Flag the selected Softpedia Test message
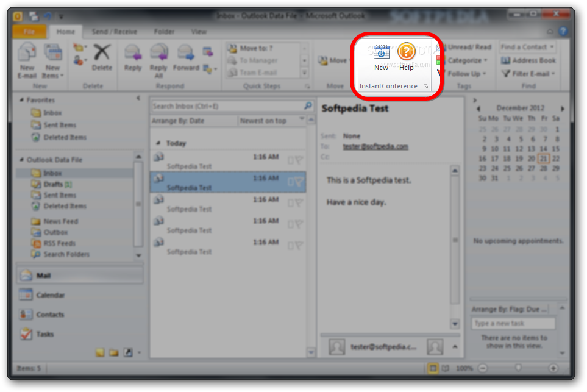The height and width of the screenshot is (392, 587). click(x=298, y=182)
